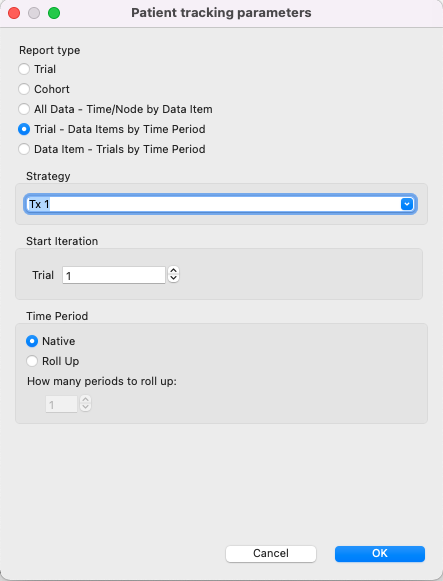Viewport: 443px width, 581px height.
Task: Click the Cancel button
Action: click(x=271, y=554)
